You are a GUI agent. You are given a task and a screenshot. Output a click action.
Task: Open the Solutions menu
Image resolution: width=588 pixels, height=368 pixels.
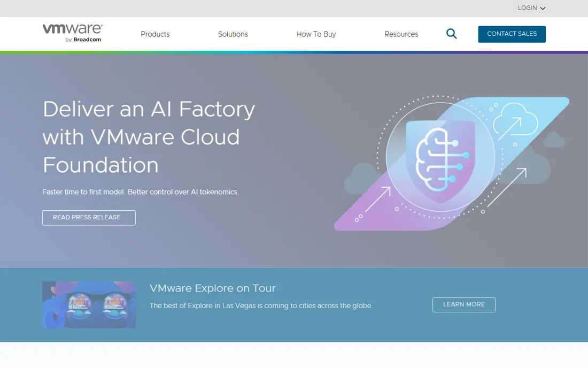233,34
